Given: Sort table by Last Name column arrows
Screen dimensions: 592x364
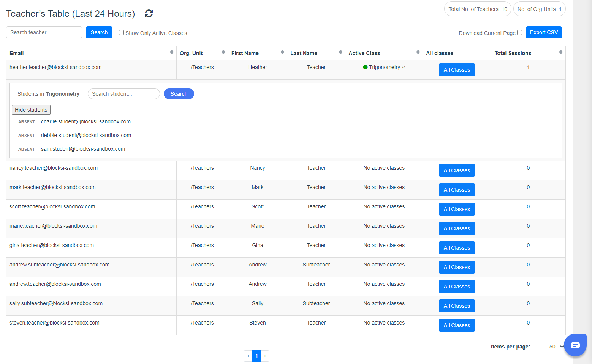Looking at the screenshot, I should [340, 52].
